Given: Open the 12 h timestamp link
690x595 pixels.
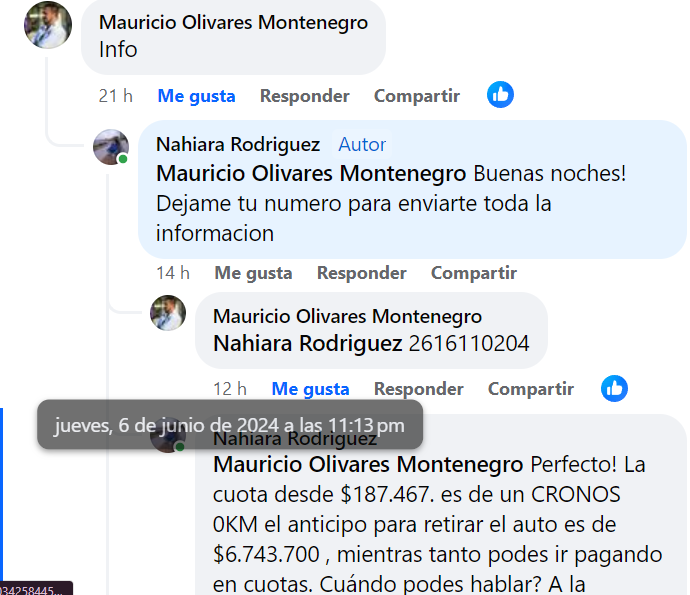Looking at the screenshot, I should [x=230, y=389].
